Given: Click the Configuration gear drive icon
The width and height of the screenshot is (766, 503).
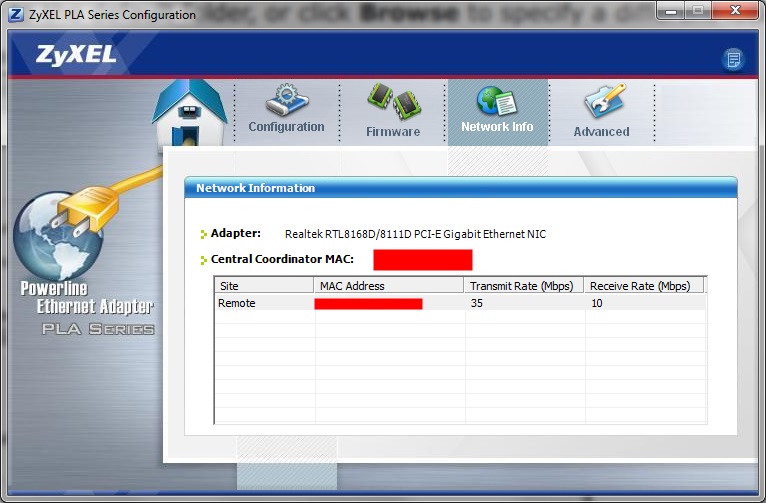Looking at the screenshot, I should point(287,101).
